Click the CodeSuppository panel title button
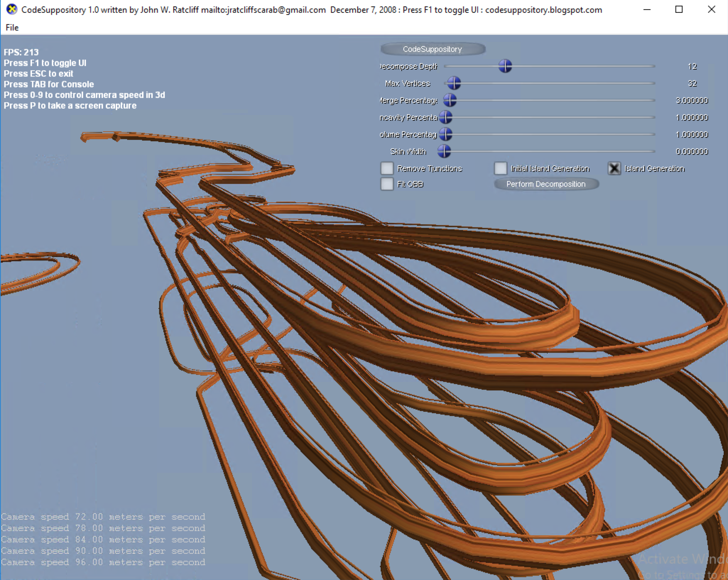This screenshot has height=580, width=728. [x=433, y=49]
